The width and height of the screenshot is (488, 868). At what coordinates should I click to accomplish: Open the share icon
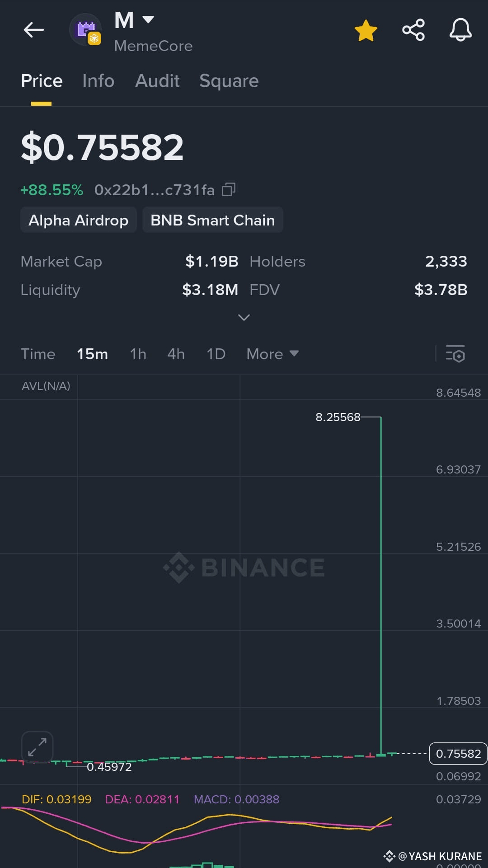tap(413, 30)
